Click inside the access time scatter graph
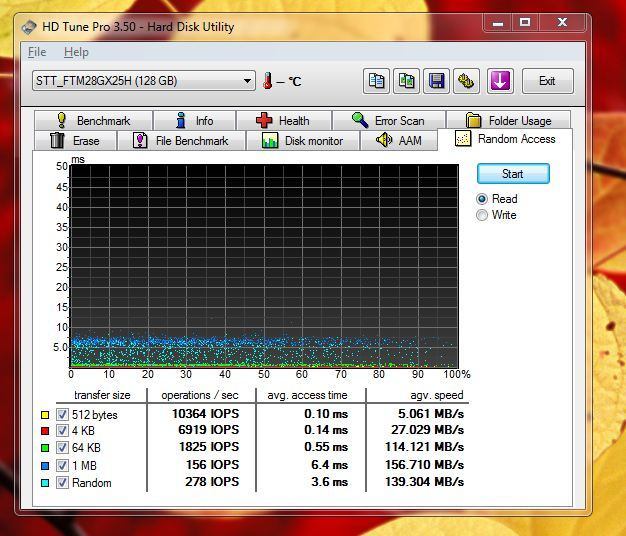The height and width of the screenshot is (536, 626). (x=264, y=266)
